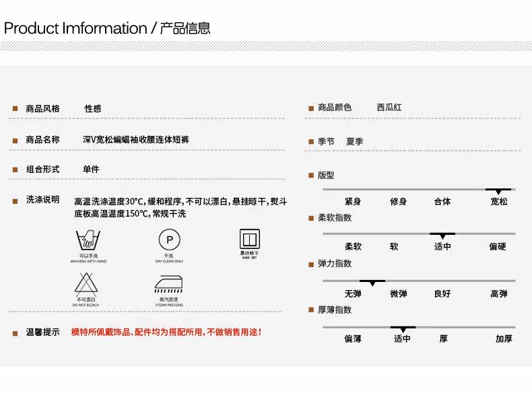
Task: Click the 适中 label under 厚薄指数
Action: click(x=403, y=338)
